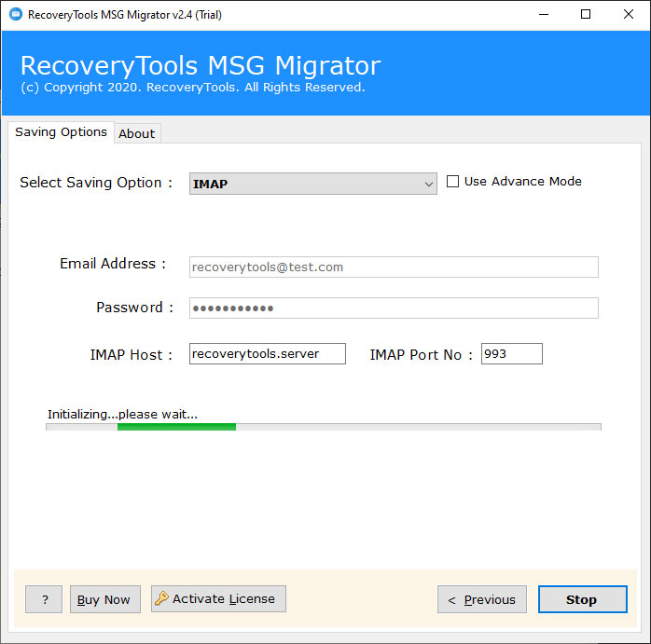Click the 'Initializing...please wait...' status text
This screenshot has width=651, height=644.
coord(122,414)
